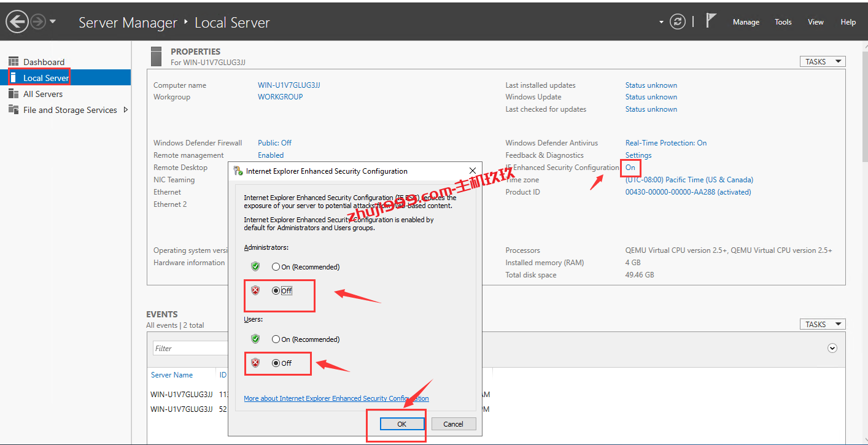Click the File and Storage Services icon
The image size is (868, 445).
pos(13,109)
